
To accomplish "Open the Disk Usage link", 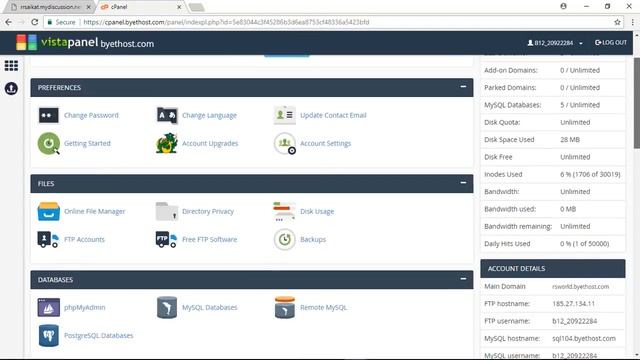I will pyautogui.click(x=317, y=211).
